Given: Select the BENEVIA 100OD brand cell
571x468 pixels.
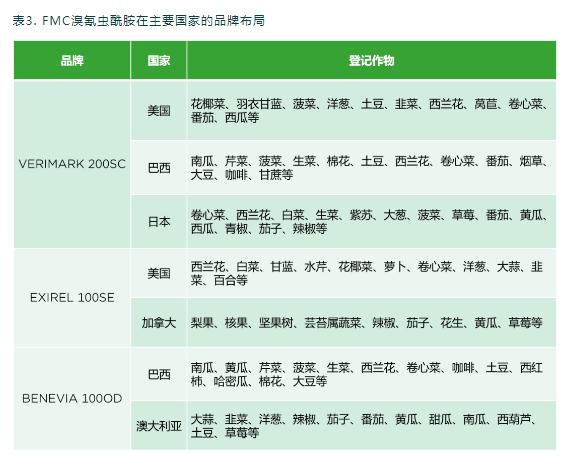Looking at the screenshot, I should tap(72, 398).
